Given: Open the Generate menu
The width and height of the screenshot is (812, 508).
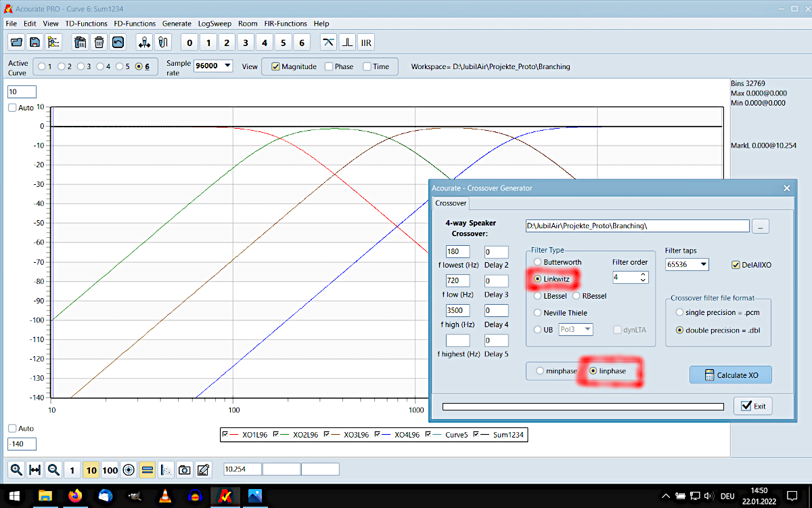Looking at the screenshot, I should point(177,23).
